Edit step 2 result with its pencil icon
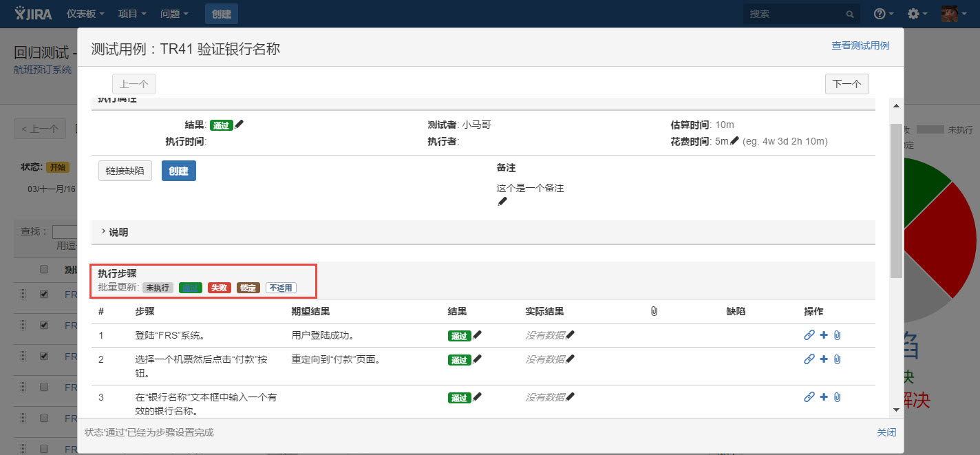Image resolution: width=980 pixels, height=455 pixels. (477, 359)
